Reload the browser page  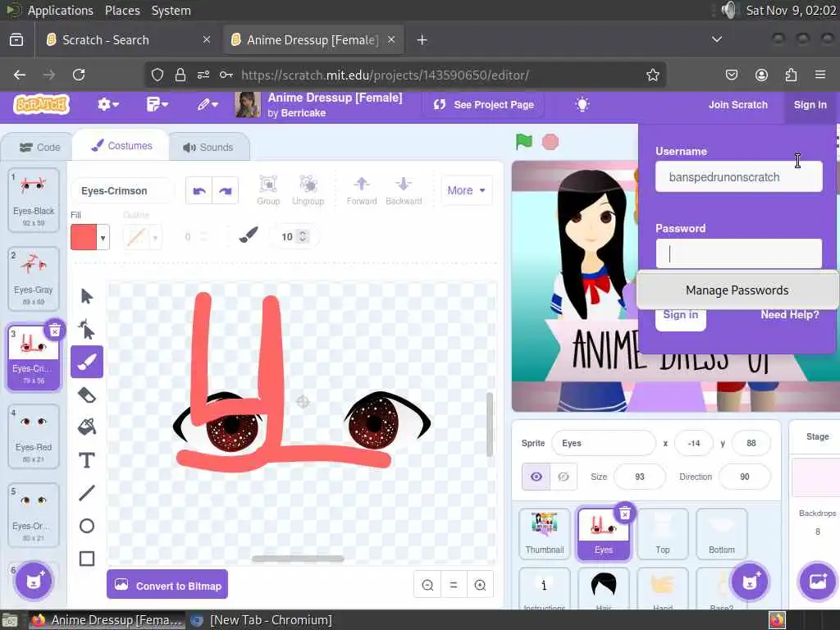click(79, 75)
